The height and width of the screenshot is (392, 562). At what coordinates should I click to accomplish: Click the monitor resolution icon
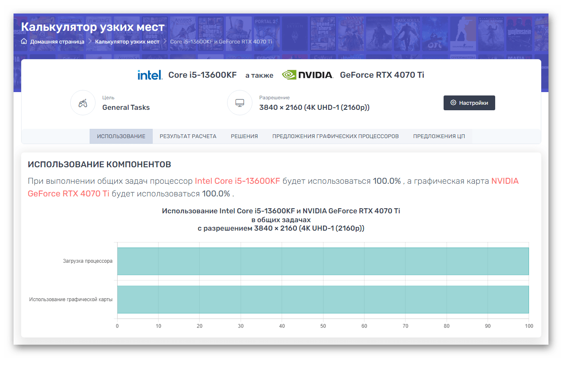(240, 103)
